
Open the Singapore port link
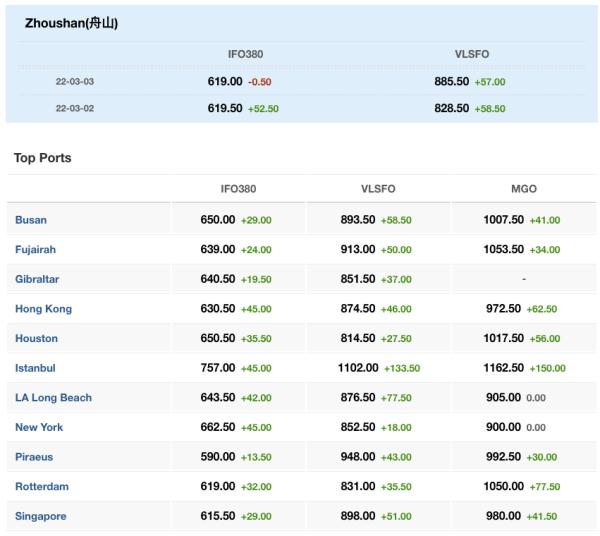pyautogui.click(x=39, y=516)
